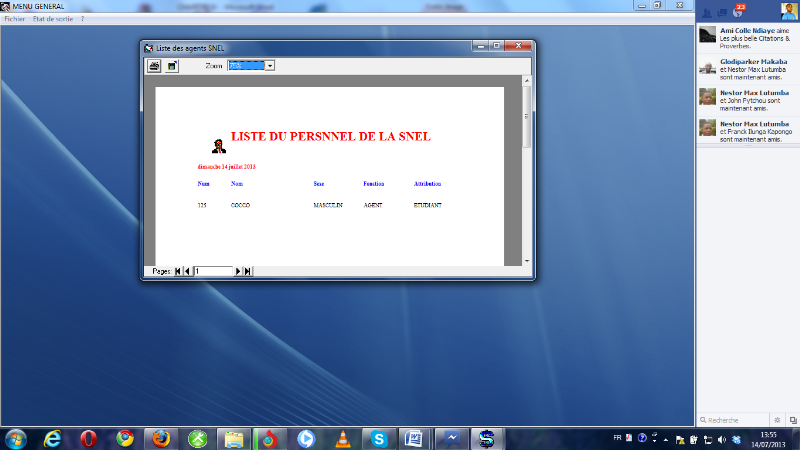Open the Zoom percentage combo box
Viewport: 800px width, 450px height.
point(251,66)
